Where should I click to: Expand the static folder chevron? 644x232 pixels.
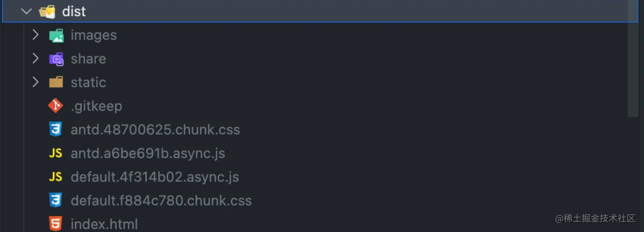[35, 82]
